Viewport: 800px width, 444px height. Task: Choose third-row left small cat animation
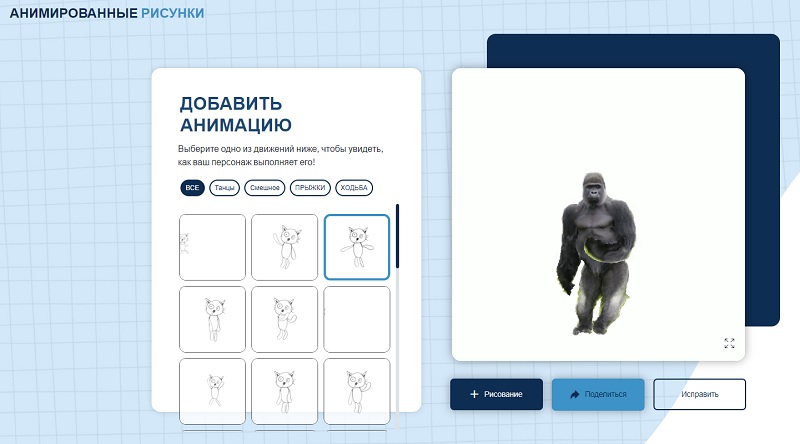pyautogui.click(x=212, y=391)
